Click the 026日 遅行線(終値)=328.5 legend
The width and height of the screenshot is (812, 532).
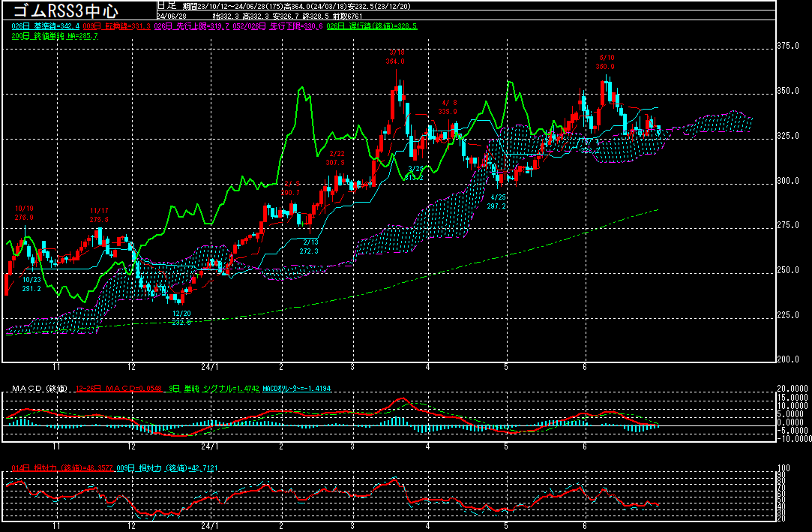372,26
